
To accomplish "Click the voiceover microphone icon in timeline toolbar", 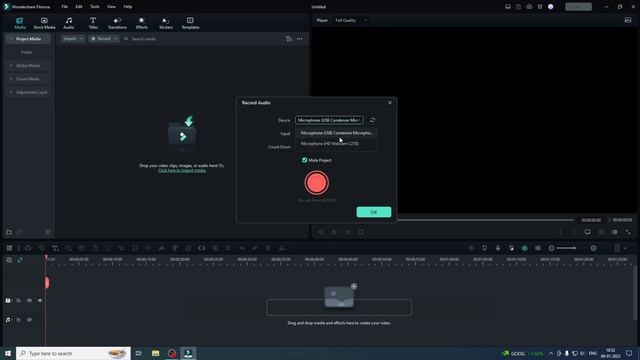I will coord(498,248).
